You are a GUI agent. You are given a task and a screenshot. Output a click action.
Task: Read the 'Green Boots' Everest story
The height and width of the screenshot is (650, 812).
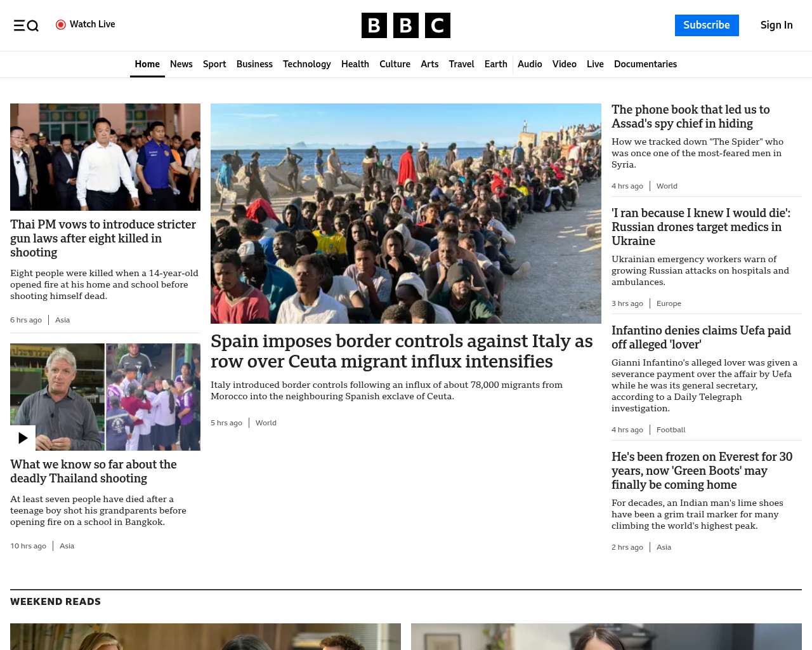coord(702,470)
